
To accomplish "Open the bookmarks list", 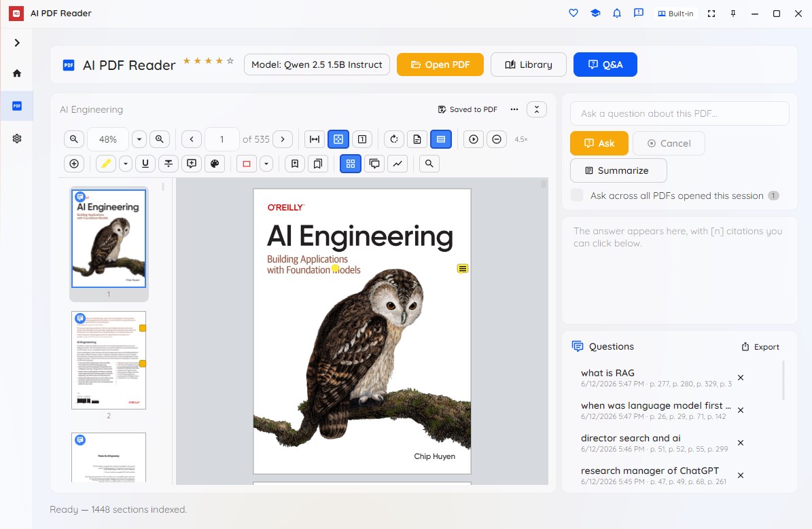I will [x=318, y=164].
